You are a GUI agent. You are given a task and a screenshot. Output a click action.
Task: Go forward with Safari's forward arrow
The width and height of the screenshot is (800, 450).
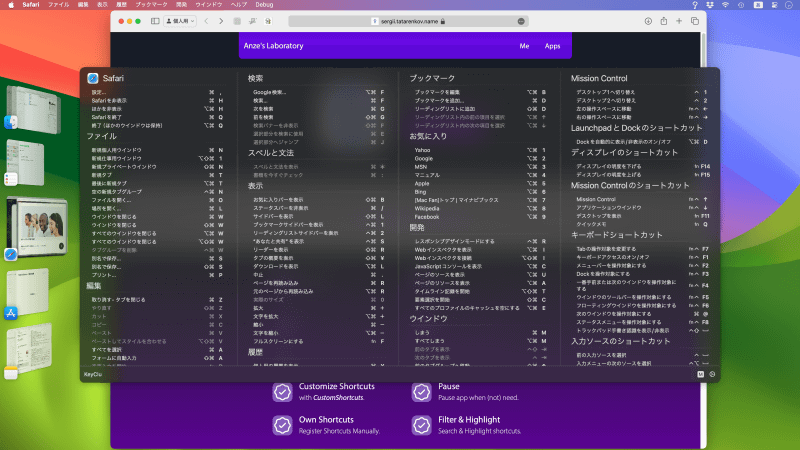(x=221, y=21)
